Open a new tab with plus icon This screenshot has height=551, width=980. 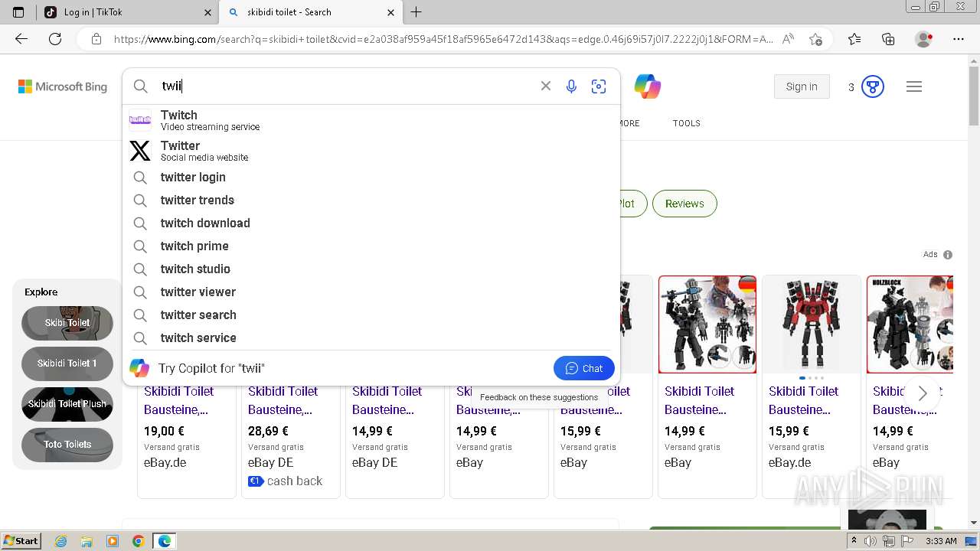(x=416, y=12)
